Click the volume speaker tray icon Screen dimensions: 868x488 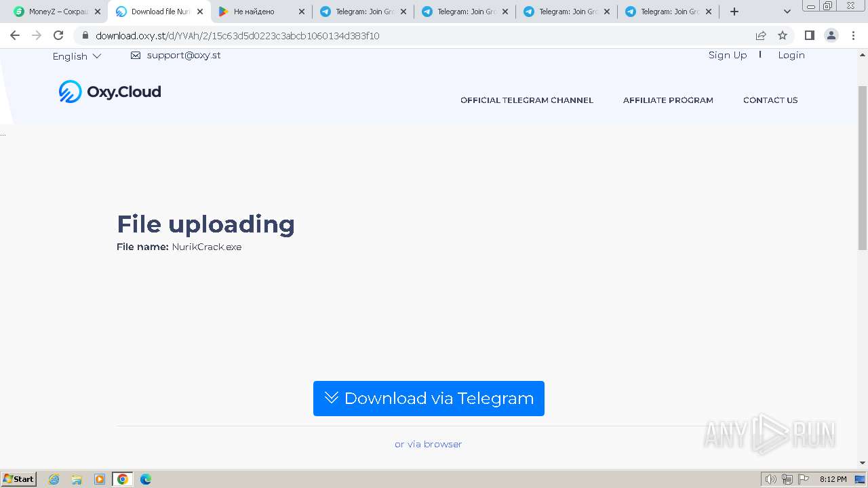[x=770, y=479]
